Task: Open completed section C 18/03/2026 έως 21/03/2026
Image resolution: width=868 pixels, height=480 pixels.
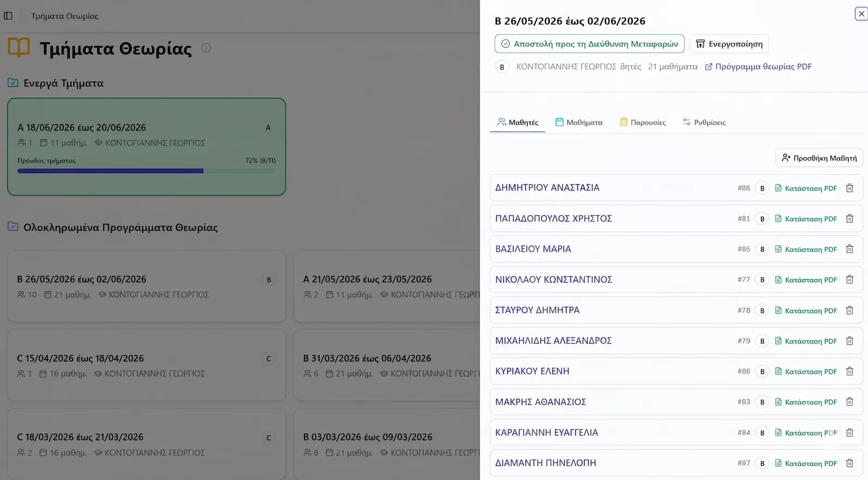Action: pyautogui.click(x=146, y=444)
